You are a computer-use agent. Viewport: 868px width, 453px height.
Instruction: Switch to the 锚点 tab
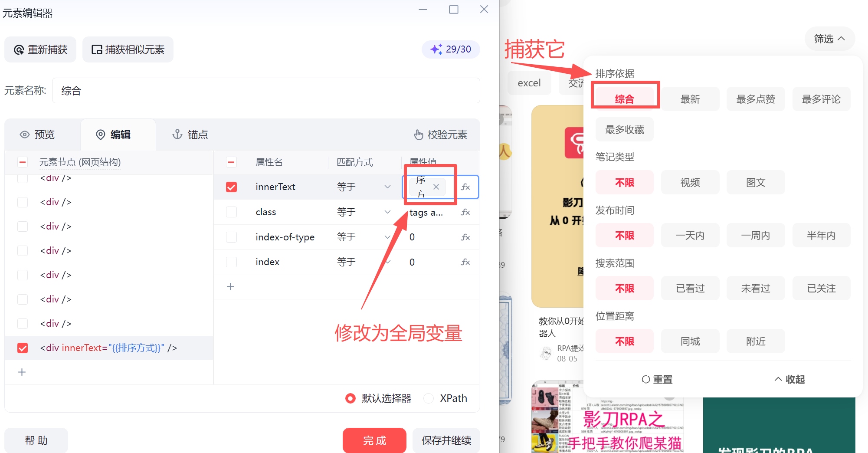(190, 135)
